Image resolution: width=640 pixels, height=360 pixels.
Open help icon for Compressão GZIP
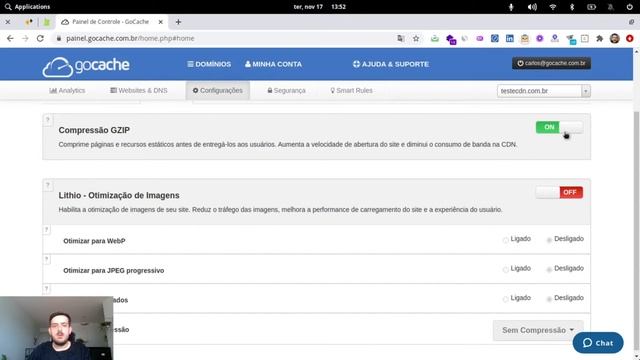click(x=48, y=120)
